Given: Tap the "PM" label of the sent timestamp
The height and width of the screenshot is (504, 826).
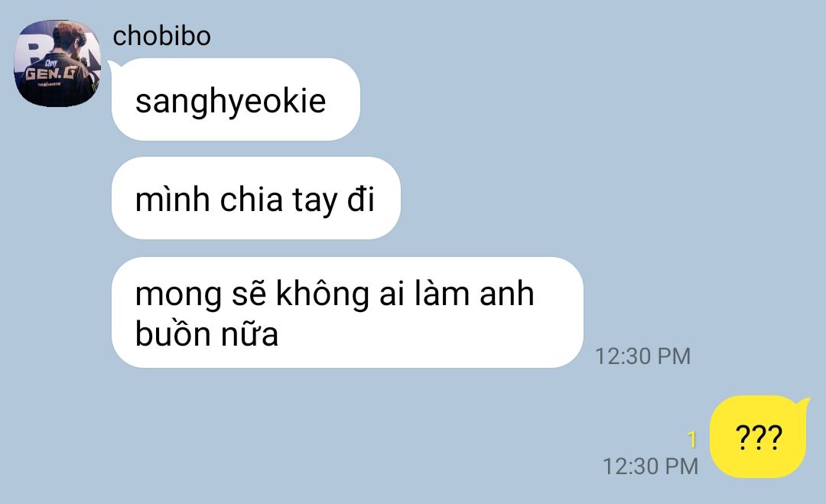Looking at the screenshot, I should click(682, 466).
